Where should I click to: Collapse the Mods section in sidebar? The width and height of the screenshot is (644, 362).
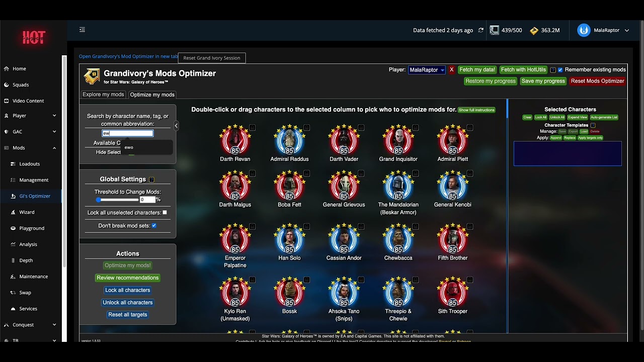(54, 148)
